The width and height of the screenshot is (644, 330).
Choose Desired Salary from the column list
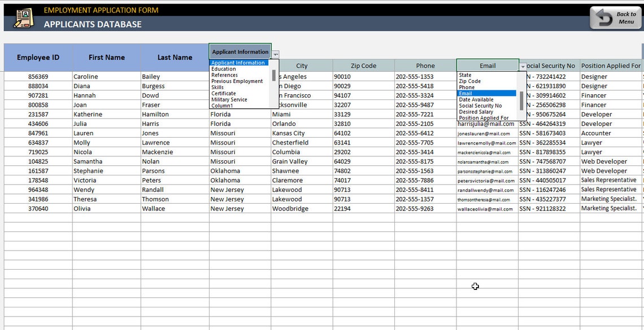[x=477, y=112]
